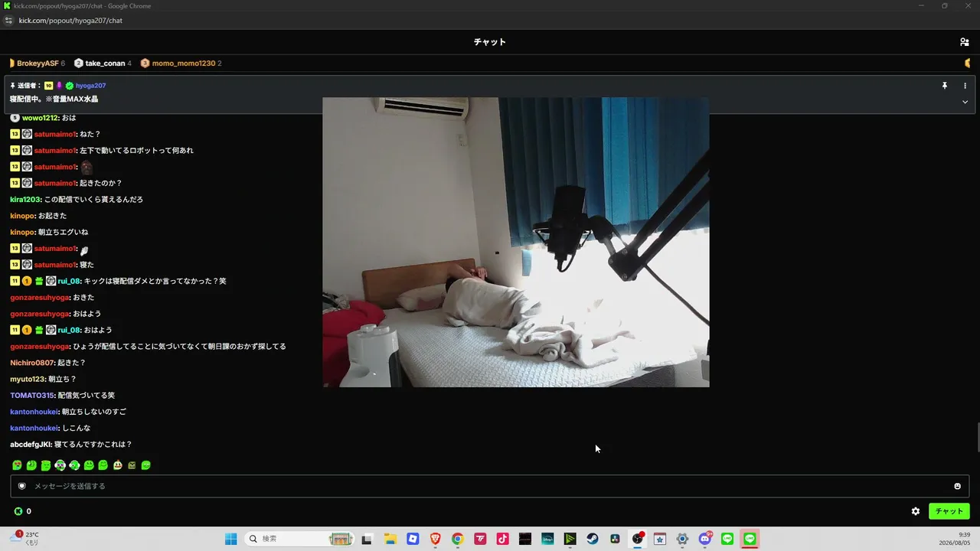Open kantonhoukei username on 'しこんな' message

34,428
